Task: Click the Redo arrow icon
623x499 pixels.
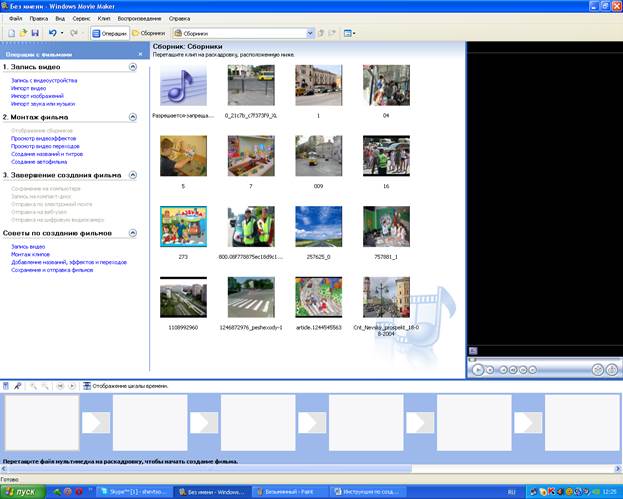Action: pos(74,33)
